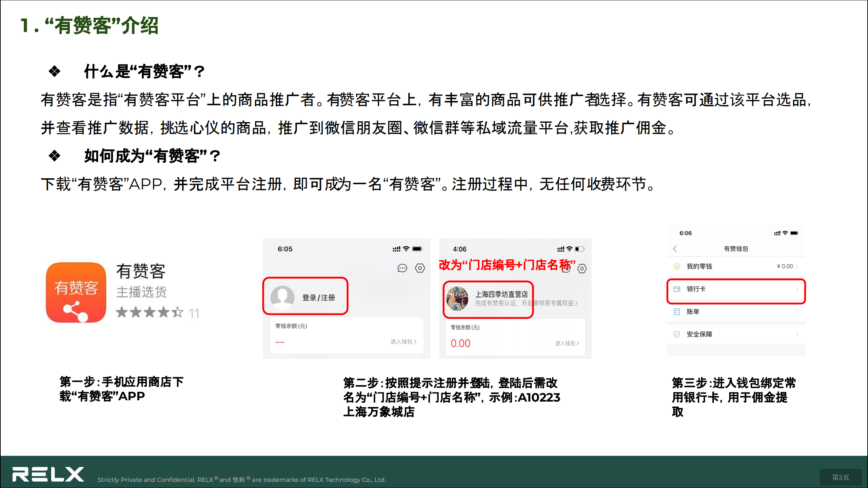The width and height of the screenshot is (868, 488).
Task: Click the chat message icon in login screenshot
Action: 402,268
